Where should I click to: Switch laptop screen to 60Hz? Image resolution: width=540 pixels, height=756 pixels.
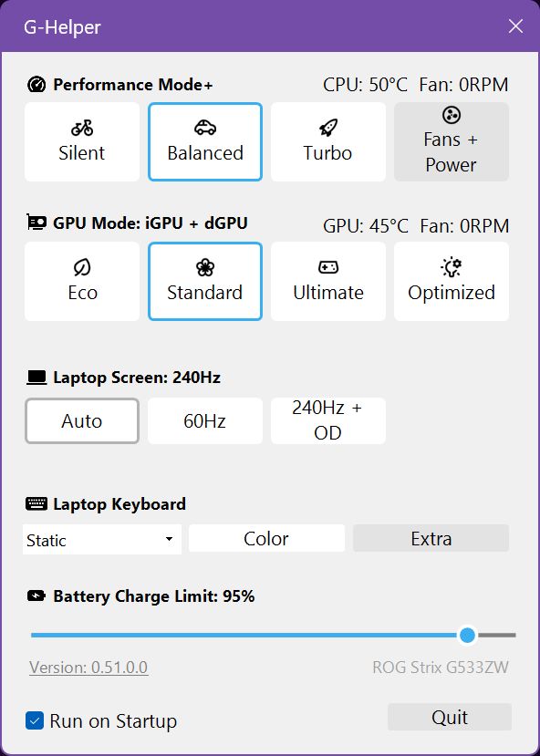204,420
